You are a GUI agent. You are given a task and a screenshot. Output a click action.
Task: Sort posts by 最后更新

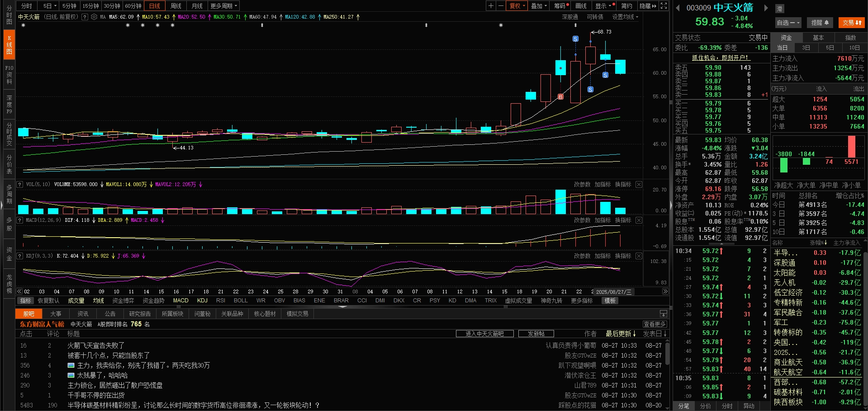pyautogui.click(x=621, y=334)
